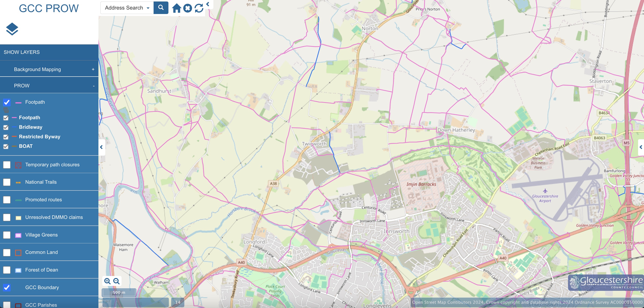Expand the Background Mapping section
The width and height of the screenshot is (644, 308).
94,69
